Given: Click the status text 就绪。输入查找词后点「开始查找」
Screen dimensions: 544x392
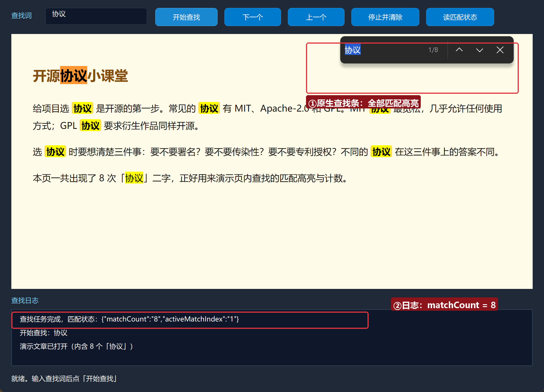Looking at the screenshot, I should point(65,378).
